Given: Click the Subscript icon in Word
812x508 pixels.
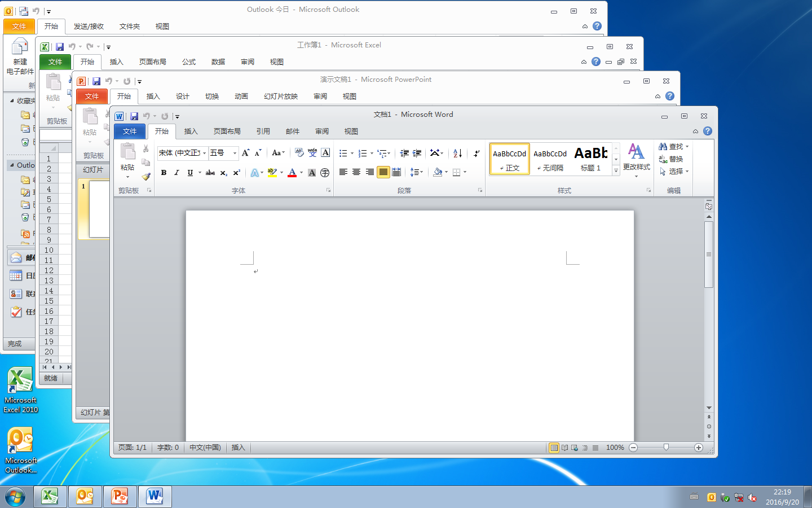Looking at the screenshot, I should pyautogui.click(x=224, y=173).
